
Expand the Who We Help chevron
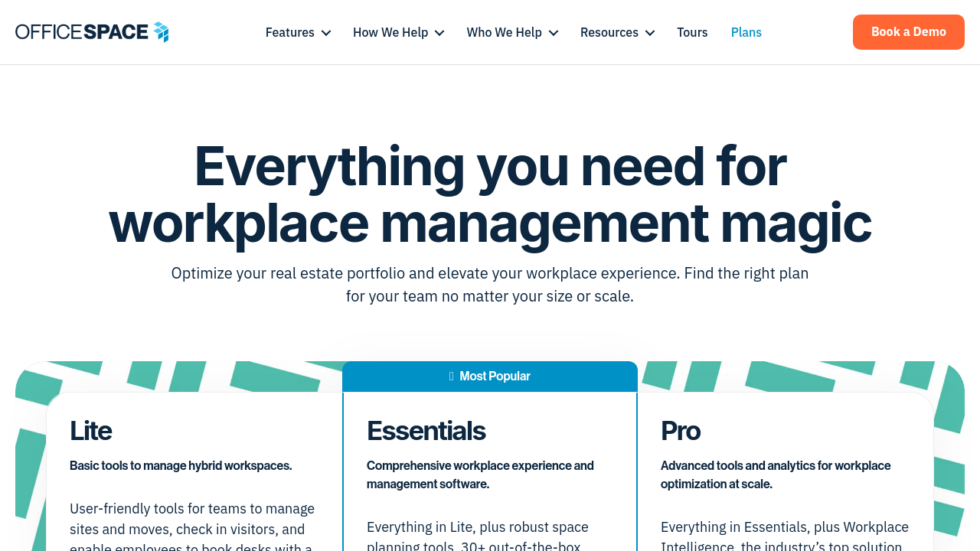[554, 33]
